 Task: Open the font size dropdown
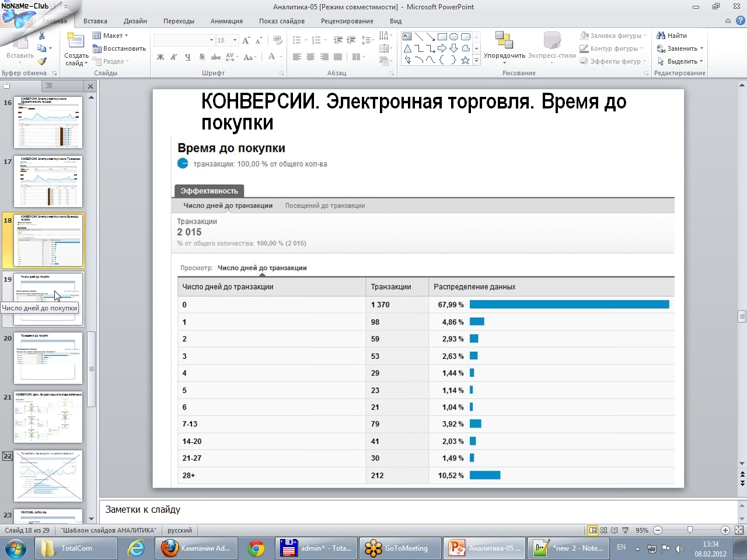(x=235, y=40)
